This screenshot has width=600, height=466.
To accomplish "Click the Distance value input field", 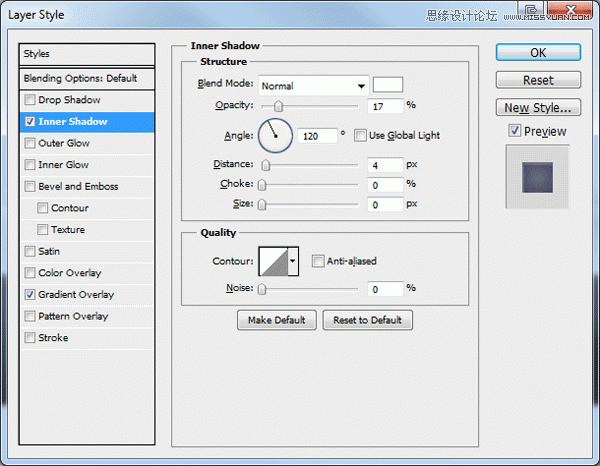I will (385, 165).
